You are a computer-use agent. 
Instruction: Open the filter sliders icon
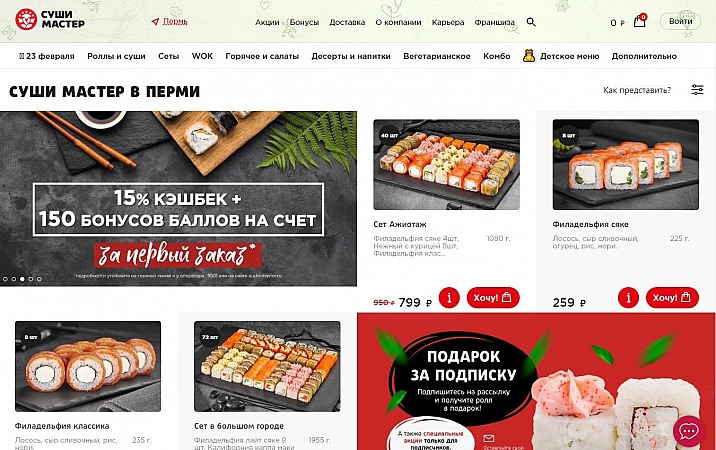(697, 90)
